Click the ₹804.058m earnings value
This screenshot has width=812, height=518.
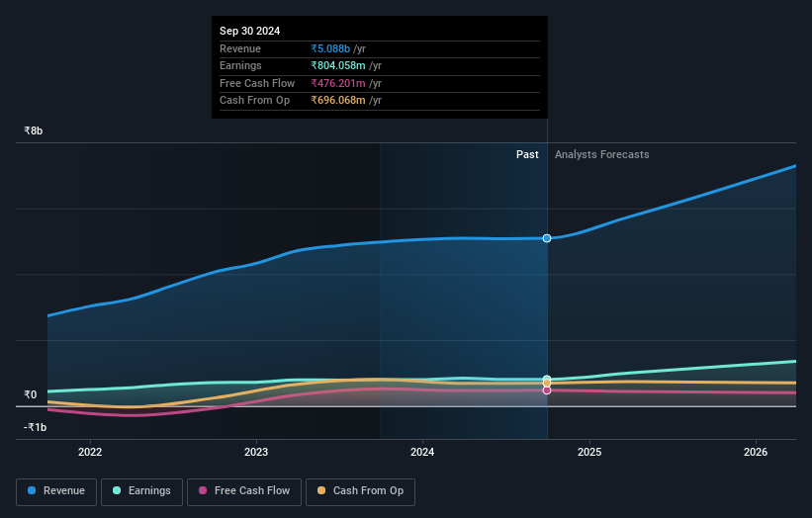(x=338, y=65)
